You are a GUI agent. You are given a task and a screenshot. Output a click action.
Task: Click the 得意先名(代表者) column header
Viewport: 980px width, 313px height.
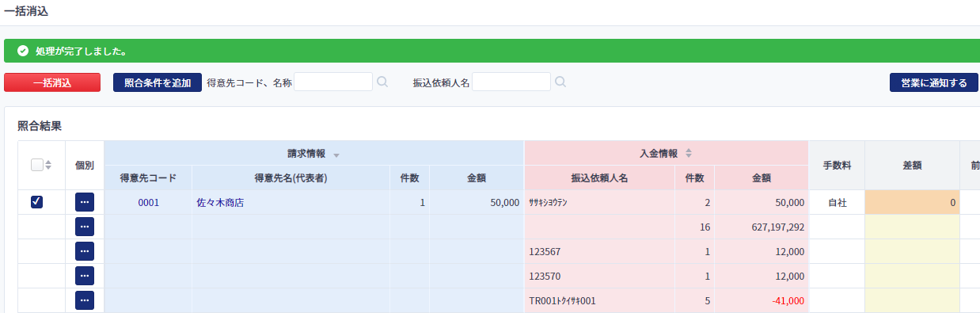click(x=291, y=178)
